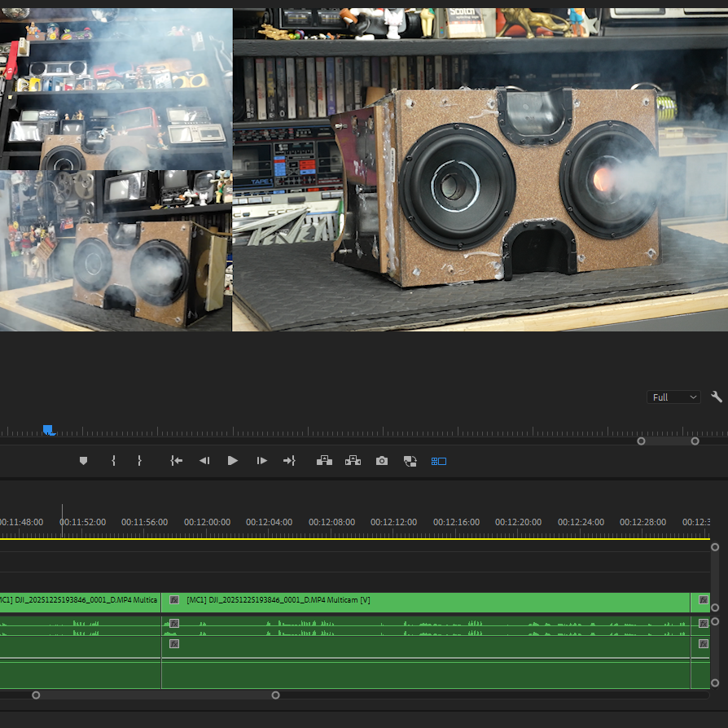
Task: Open the monitor settings wrench menu
Action: pyautogui.click(x=717, y=397)
